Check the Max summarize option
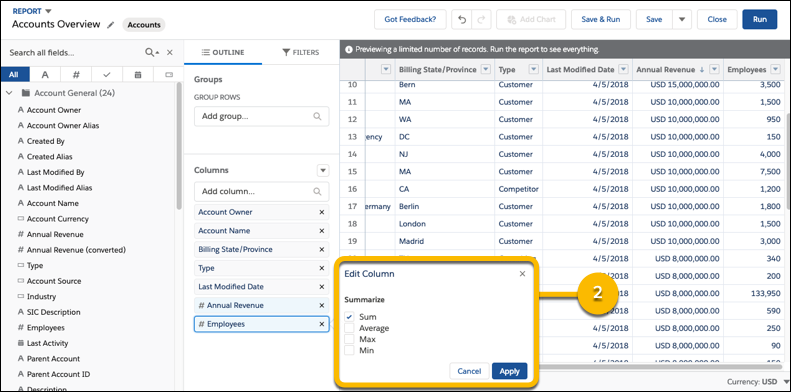 (349, 340)
